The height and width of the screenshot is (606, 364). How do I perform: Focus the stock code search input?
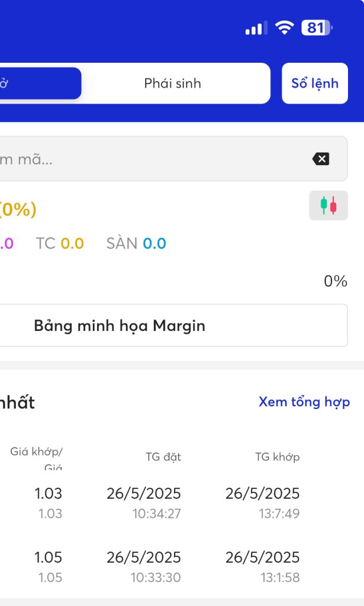(148, 159)
